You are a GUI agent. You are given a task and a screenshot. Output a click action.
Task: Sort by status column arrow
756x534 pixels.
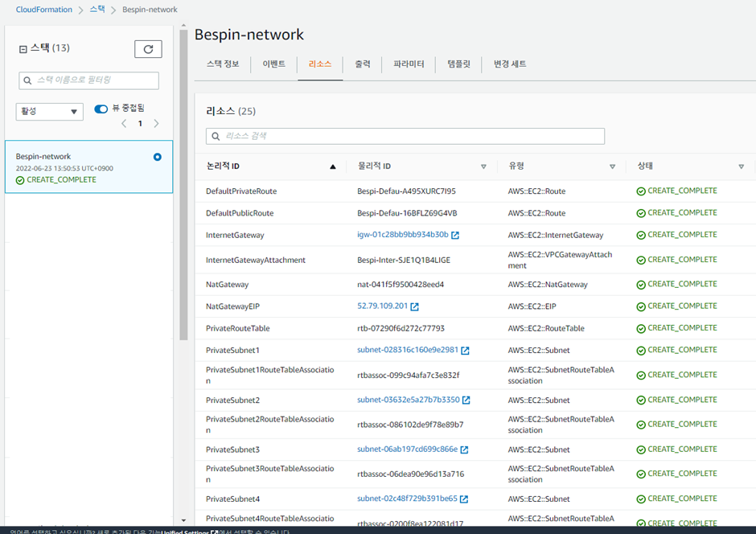(741, 166)
